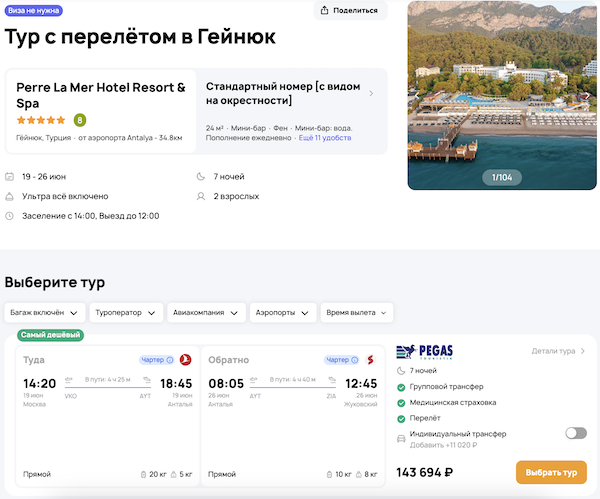Click the Ещё 11 удобств link

[325, 138]
